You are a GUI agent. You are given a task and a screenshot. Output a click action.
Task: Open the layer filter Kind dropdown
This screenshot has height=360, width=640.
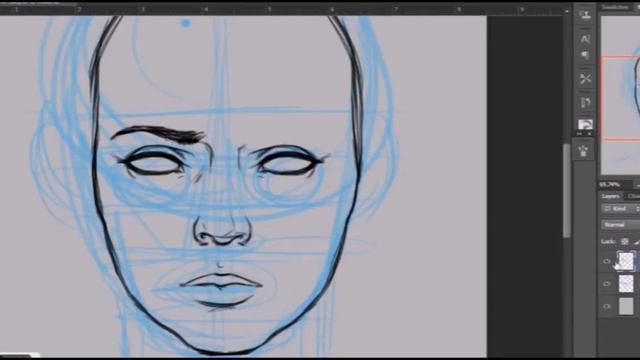pos(620,209)
